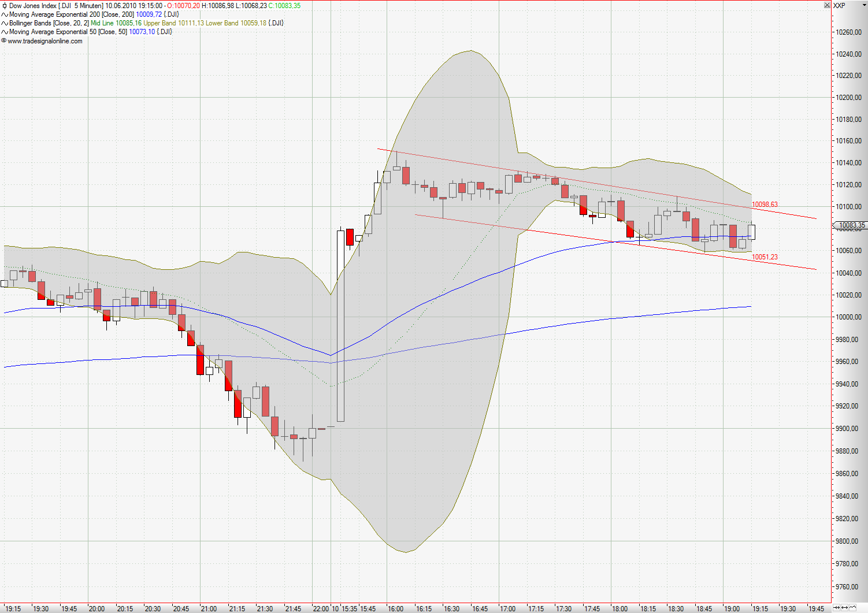Click the current price marker 10083,35 on price axis

click(850, 225)
